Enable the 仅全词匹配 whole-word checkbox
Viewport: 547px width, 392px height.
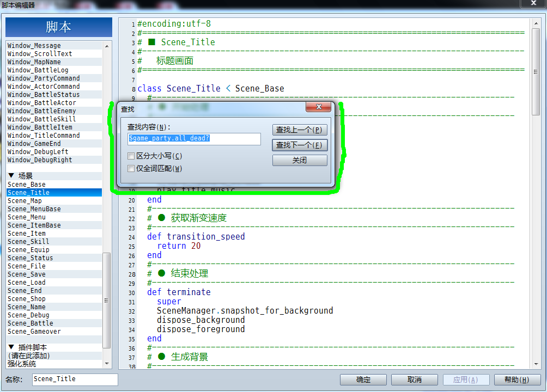[131, 168]
